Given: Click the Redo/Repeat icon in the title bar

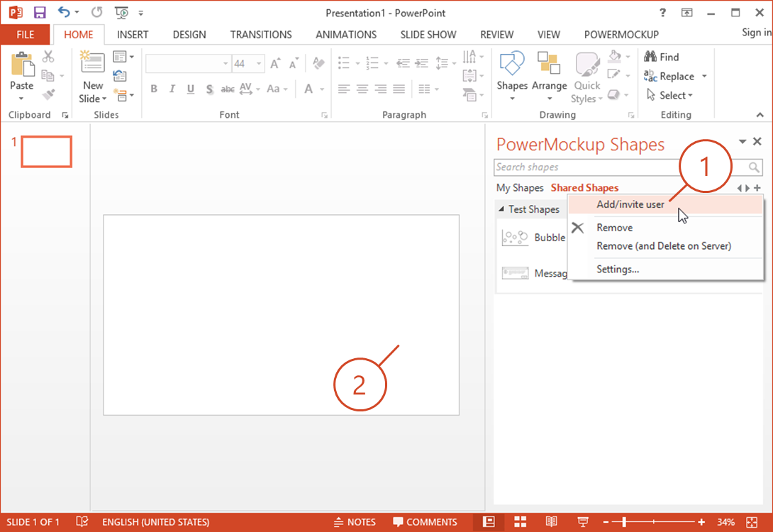Looking at the screenshot, I should [96, 12].
